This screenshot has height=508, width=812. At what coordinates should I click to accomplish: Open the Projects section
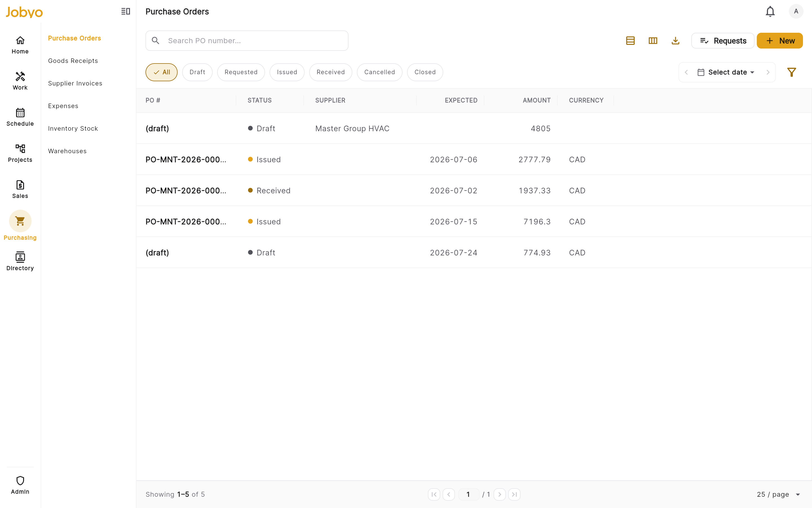click(x=20, y=153)
